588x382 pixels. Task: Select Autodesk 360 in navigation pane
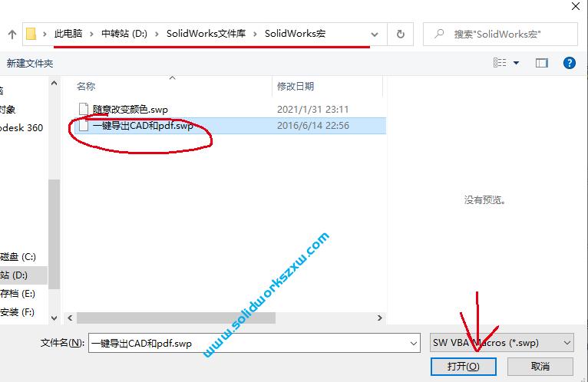(x=21, y=128)
